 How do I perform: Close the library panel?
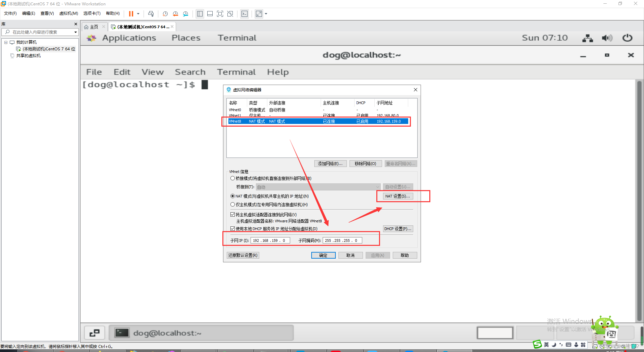[76, 24]
